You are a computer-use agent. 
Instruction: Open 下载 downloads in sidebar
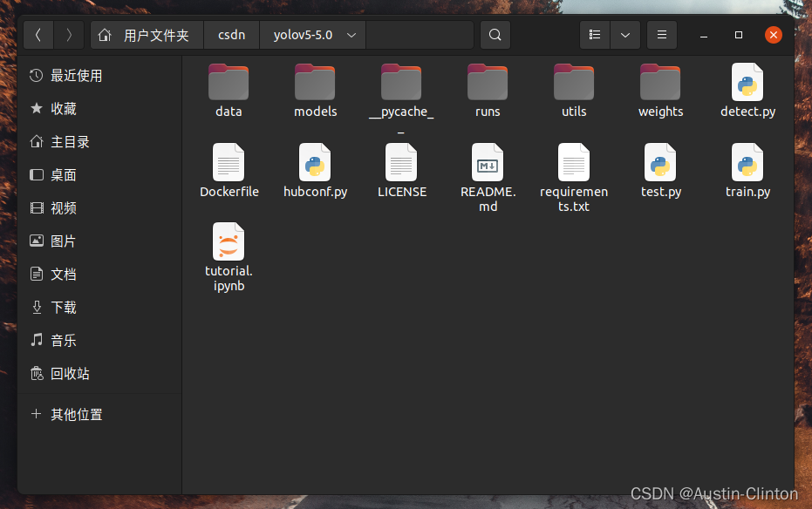click(x=99, y=308)
